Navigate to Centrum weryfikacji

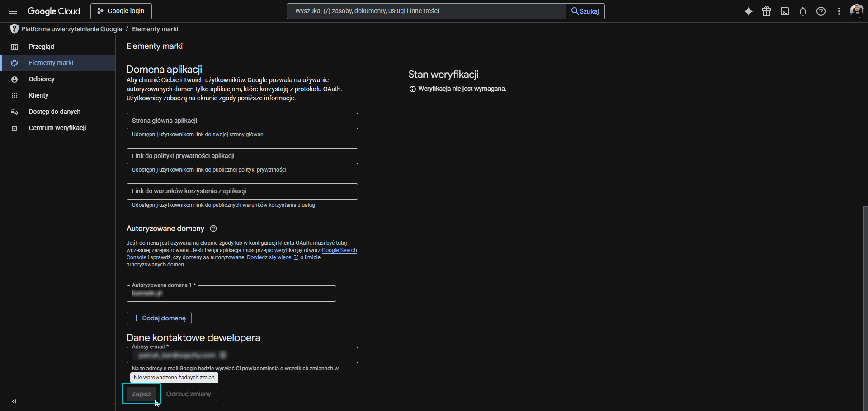tap(57, 128)
